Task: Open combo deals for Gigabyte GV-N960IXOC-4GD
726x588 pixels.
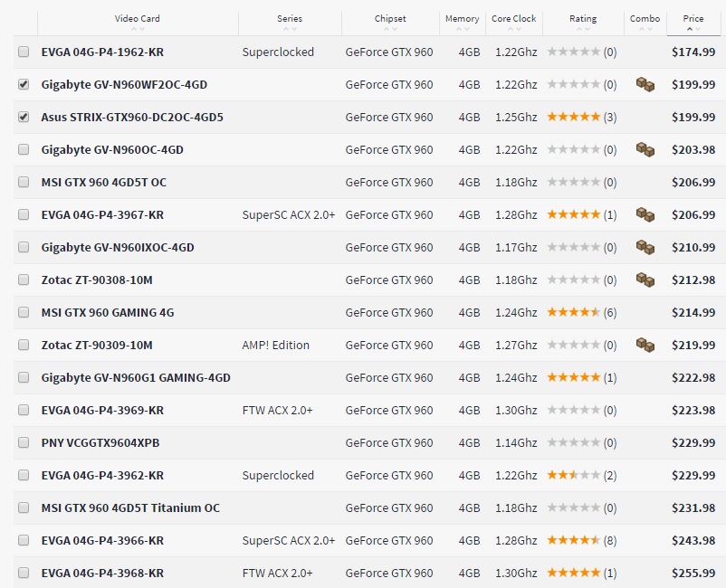Action: click(645, 247)
